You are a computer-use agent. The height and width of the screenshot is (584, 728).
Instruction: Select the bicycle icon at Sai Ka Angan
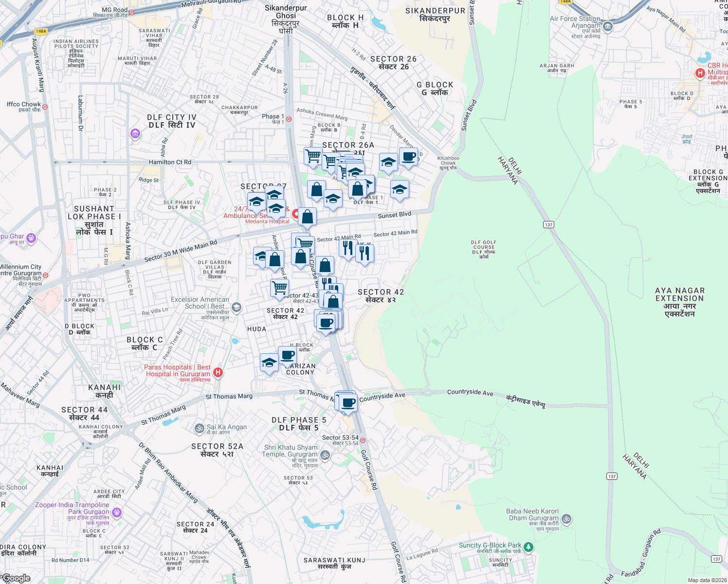[x=200, y=427]
